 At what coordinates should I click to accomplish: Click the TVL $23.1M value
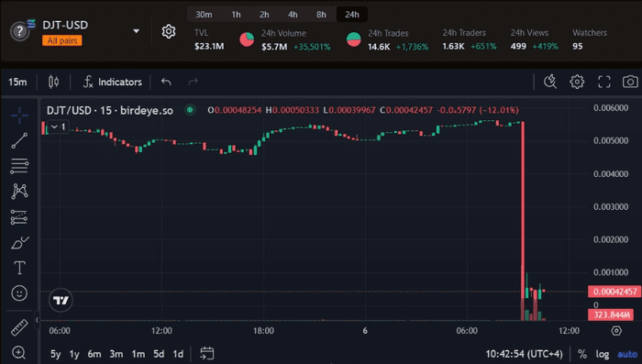coord(209,46)
